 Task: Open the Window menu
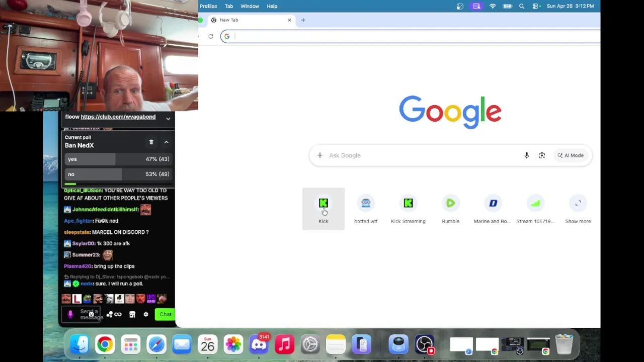[250, 6]
